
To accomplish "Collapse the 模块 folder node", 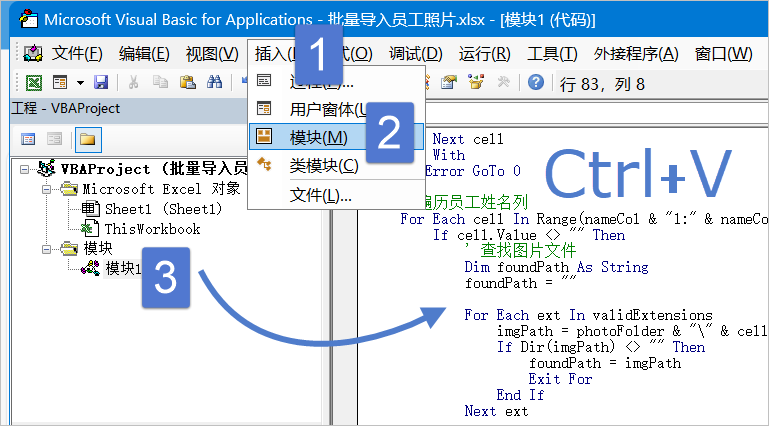I will tap(46, 248).
